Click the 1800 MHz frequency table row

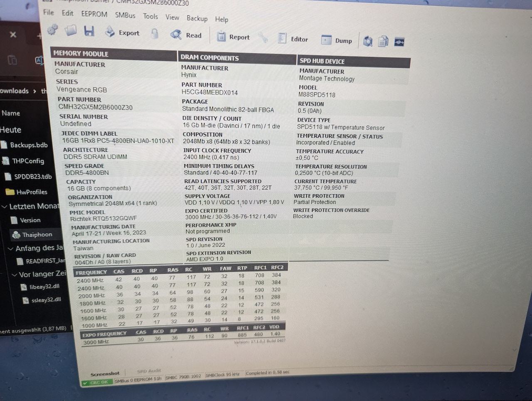180,301
